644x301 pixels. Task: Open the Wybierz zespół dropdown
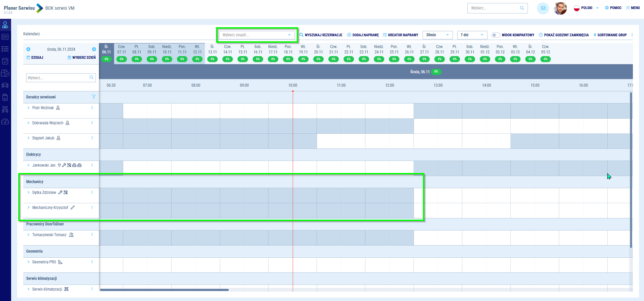click(256, 35)
